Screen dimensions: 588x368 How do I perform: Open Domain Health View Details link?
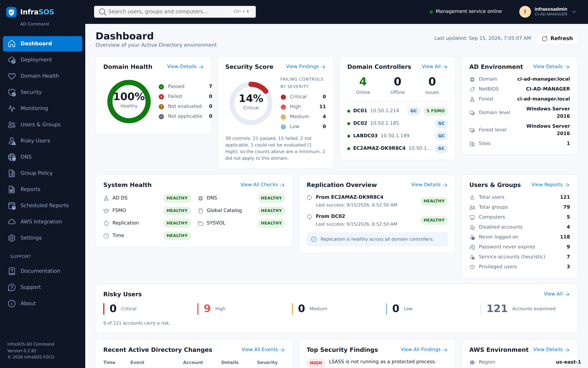(x=185, y=67)
